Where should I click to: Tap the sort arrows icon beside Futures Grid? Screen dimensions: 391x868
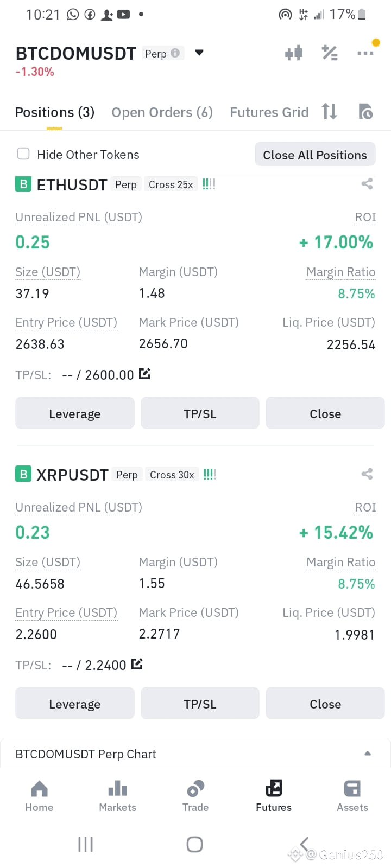point(330,111)
